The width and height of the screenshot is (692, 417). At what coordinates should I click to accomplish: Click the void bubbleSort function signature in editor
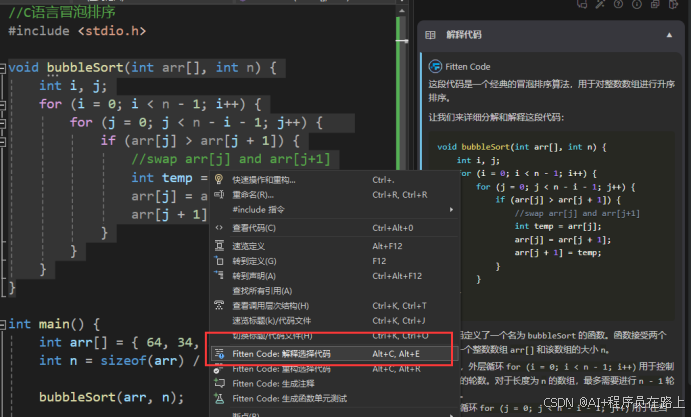[142, 68]
